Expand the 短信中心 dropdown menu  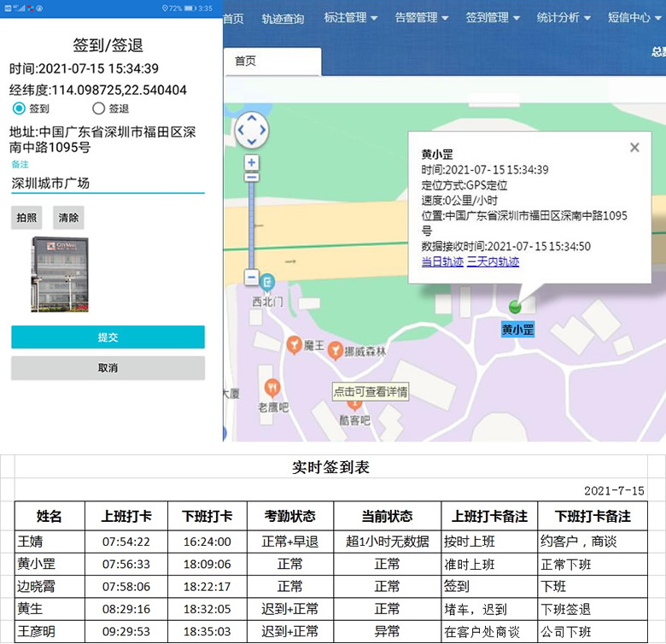coord(634,17)
